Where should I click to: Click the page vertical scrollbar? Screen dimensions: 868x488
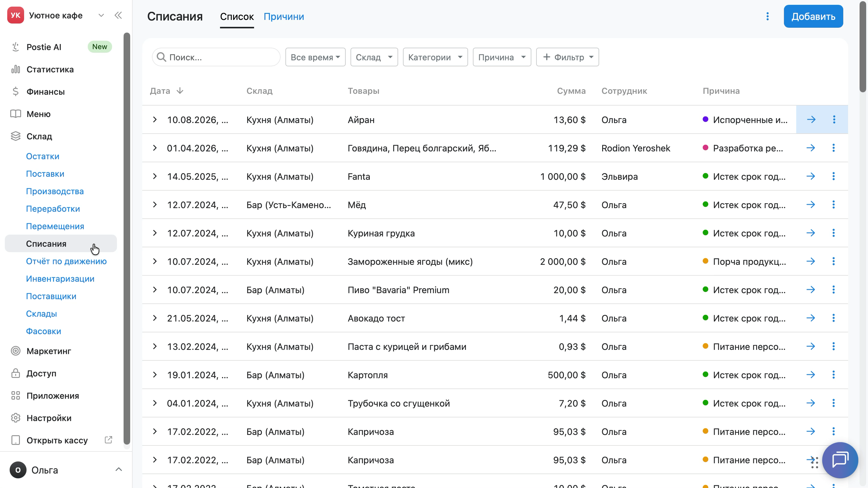coord(863,46)
